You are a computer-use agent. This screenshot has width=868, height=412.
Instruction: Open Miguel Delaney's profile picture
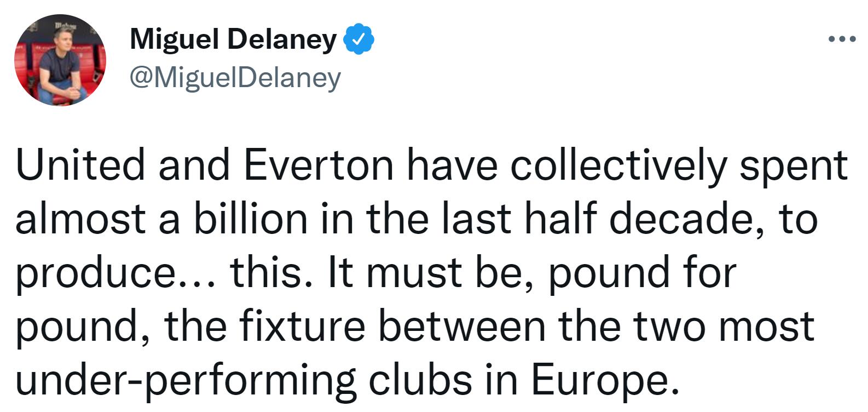click(60, 60)
